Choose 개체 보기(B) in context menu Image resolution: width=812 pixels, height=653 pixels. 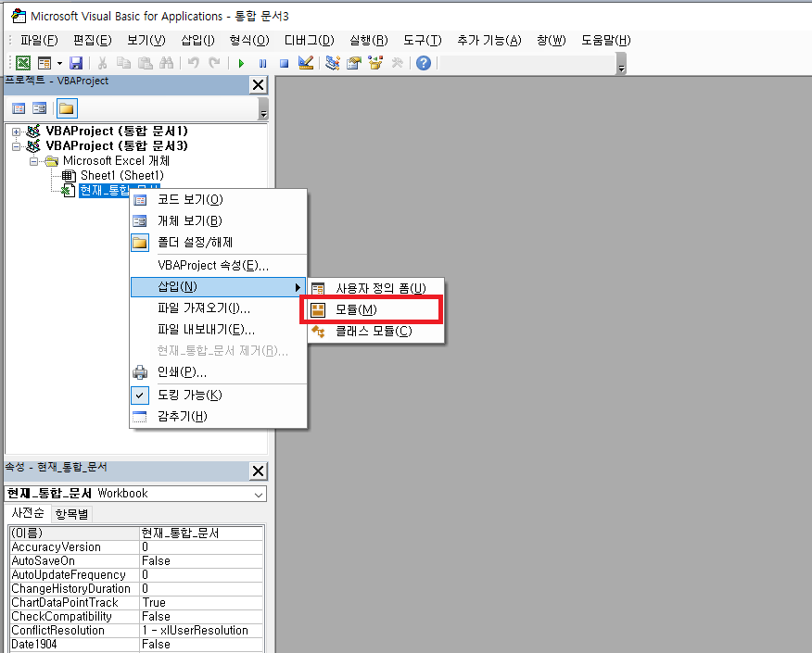[x=219, y=221]
